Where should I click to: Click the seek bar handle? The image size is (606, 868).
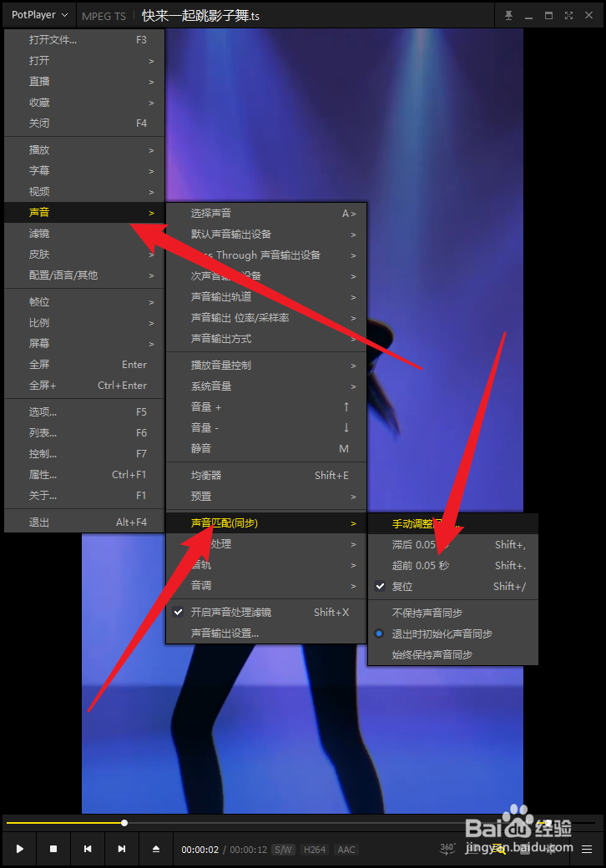[x=124, y=823]
